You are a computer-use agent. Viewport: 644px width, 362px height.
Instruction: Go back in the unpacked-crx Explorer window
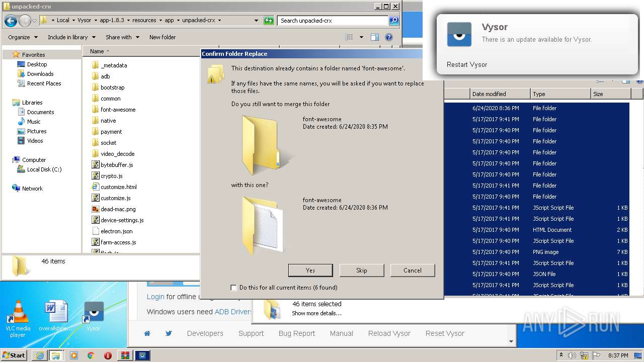pyautogui.click(x=11, y=21)
